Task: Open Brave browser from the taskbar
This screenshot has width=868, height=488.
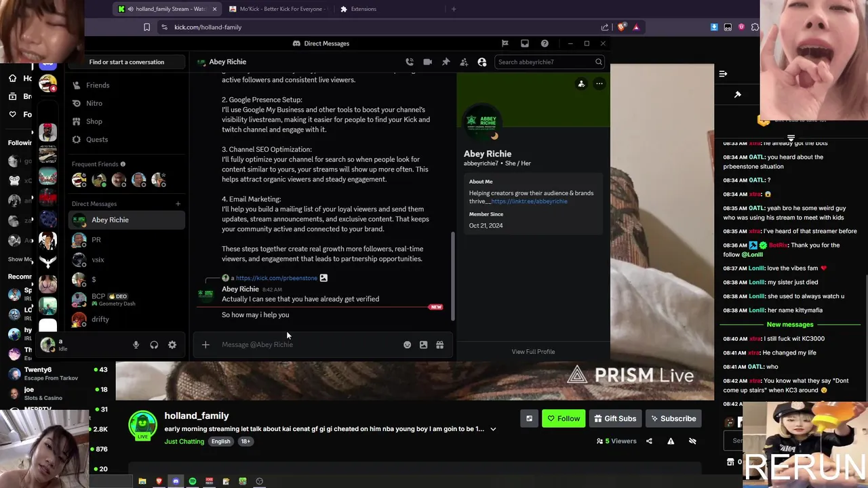Action: (x=159, y=481)
